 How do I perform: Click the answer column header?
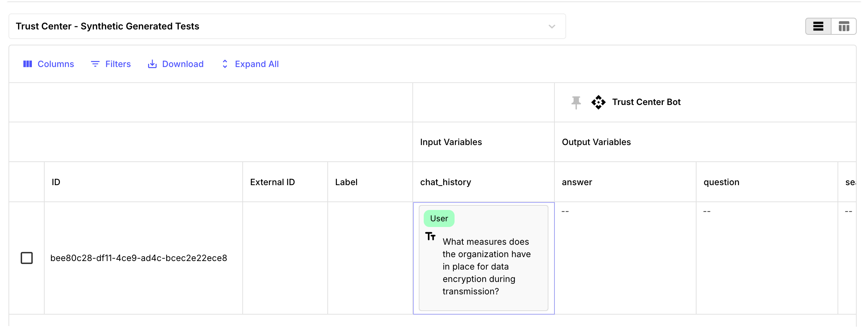pos(577,182)
